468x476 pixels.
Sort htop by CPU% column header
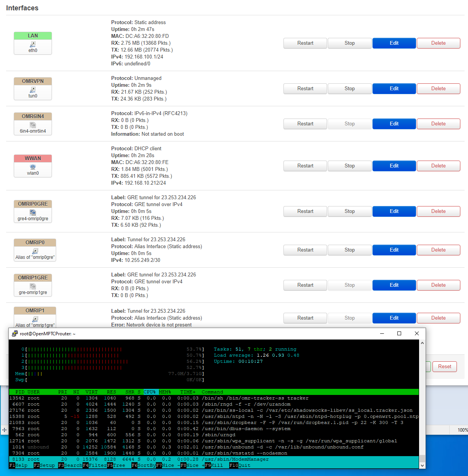pos(150,392)
